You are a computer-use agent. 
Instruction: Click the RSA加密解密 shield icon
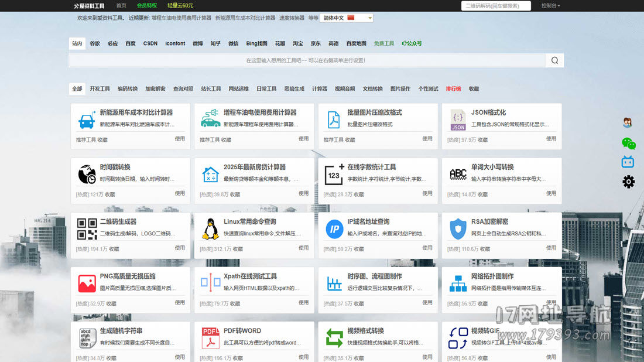458,229
